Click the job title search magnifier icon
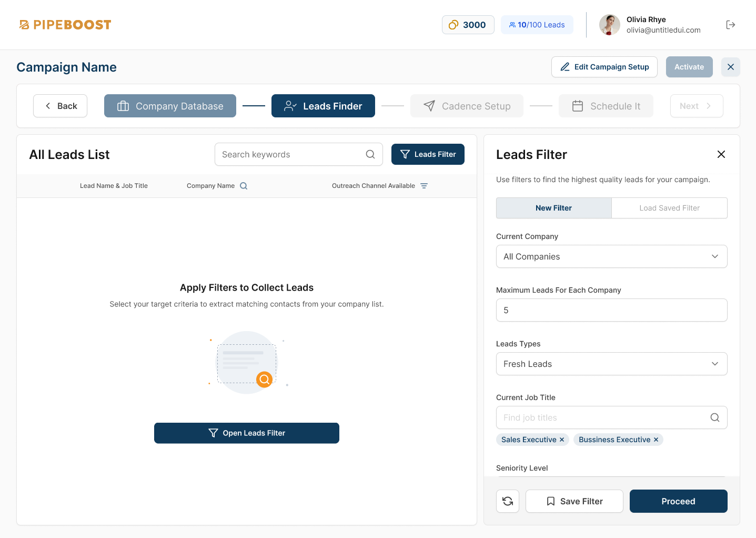The image size is (756, 538). pos(715,417)
